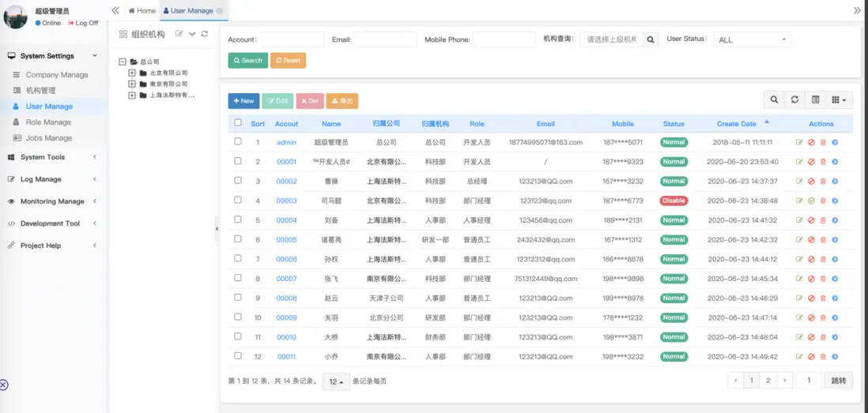Click the blue arrow more icon for user 00004

pyautogui.click(x=835, y=220)
